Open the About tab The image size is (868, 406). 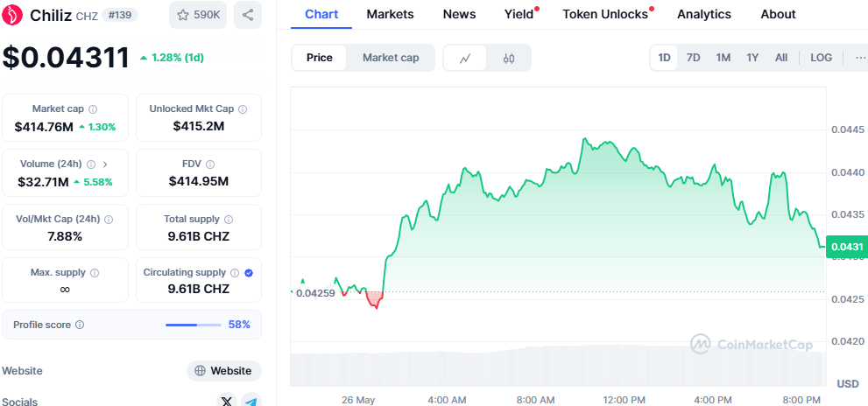[779, 14]
